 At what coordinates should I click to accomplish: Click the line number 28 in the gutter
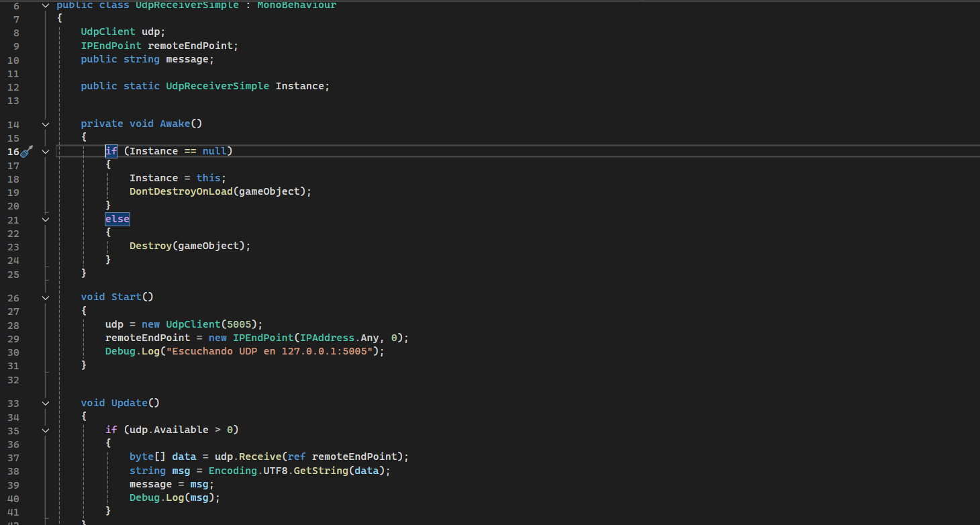click(x=13, y=326)
